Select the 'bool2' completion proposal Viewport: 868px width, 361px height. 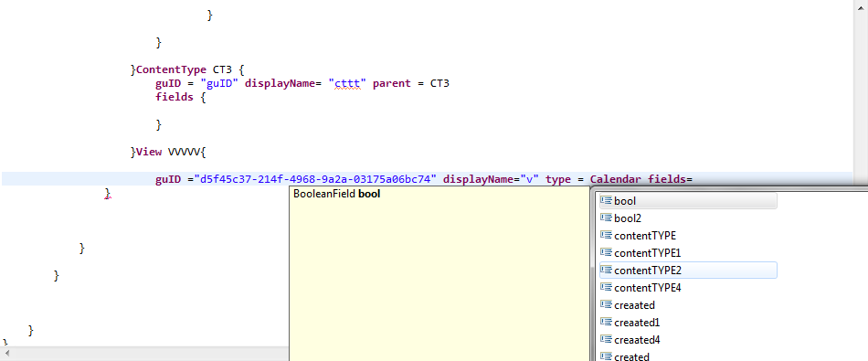coord(688,218)
